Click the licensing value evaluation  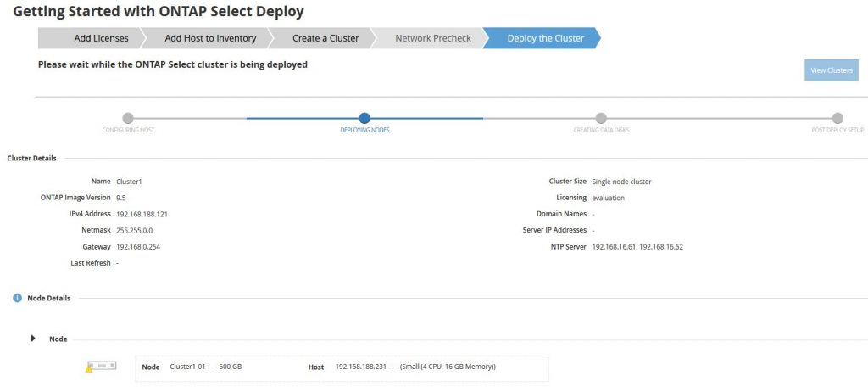point(609,198)
